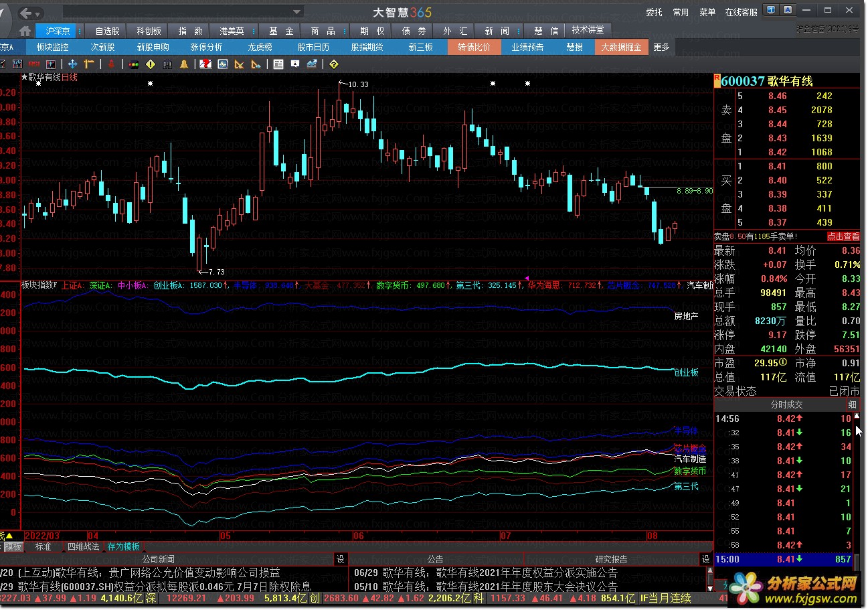Viewport: 868px width, 610px height.
Task: Select the second triangle ruler with pencil icon
Action: point(256,64)
